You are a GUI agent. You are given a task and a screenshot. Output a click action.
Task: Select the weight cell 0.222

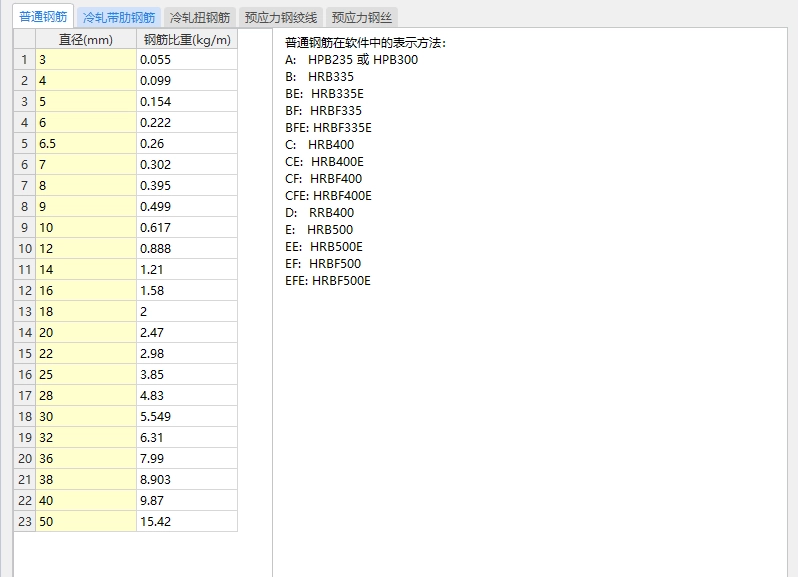click(x=187, y=123)
